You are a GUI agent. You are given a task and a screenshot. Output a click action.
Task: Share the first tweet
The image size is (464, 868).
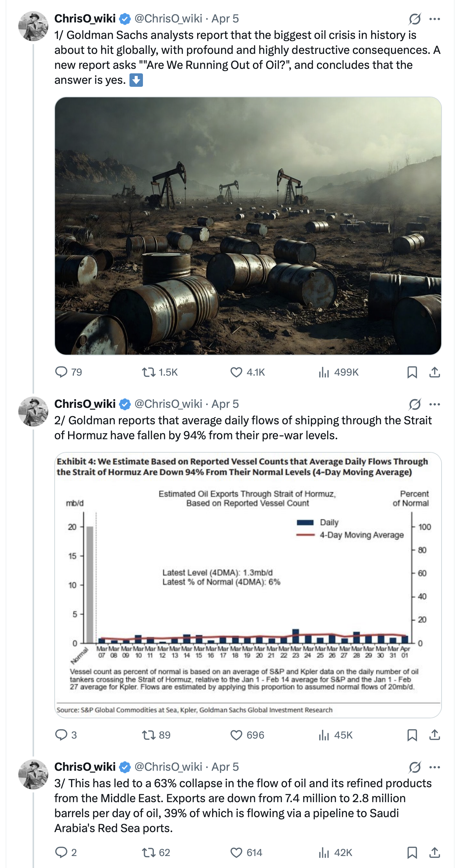(x=434, y=372)
